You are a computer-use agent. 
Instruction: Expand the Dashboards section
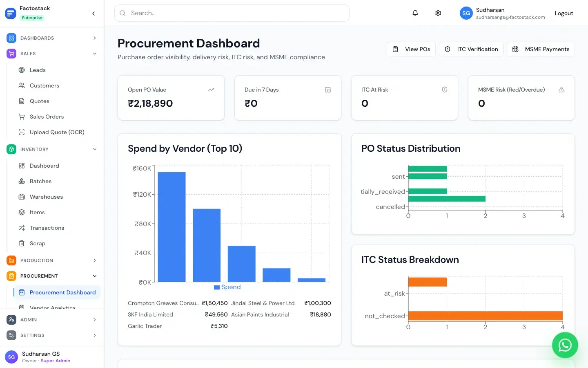click(95, 38)
